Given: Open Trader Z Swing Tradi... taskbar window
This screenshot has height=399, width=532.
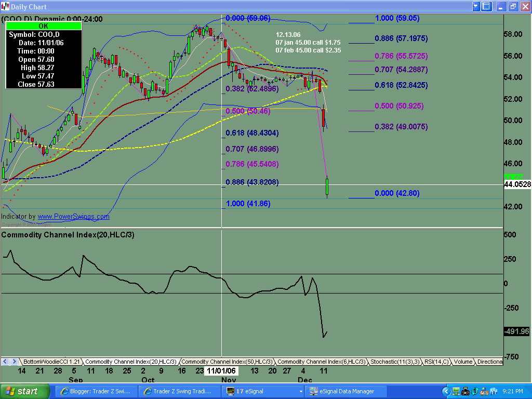Looking at the screenshot, I should (179, 391).
